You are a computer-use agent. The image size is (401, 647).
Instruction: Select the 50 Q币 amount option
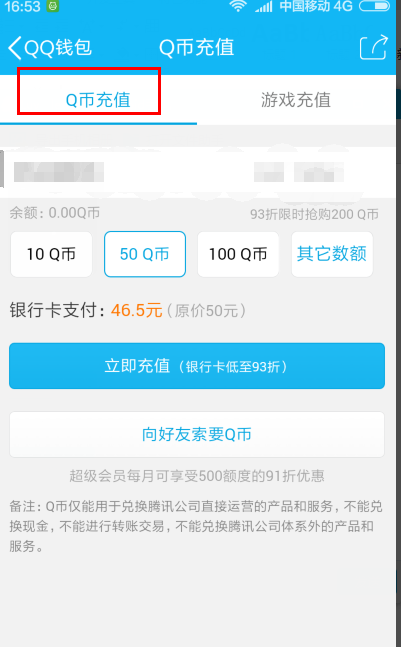coord(145,254)
